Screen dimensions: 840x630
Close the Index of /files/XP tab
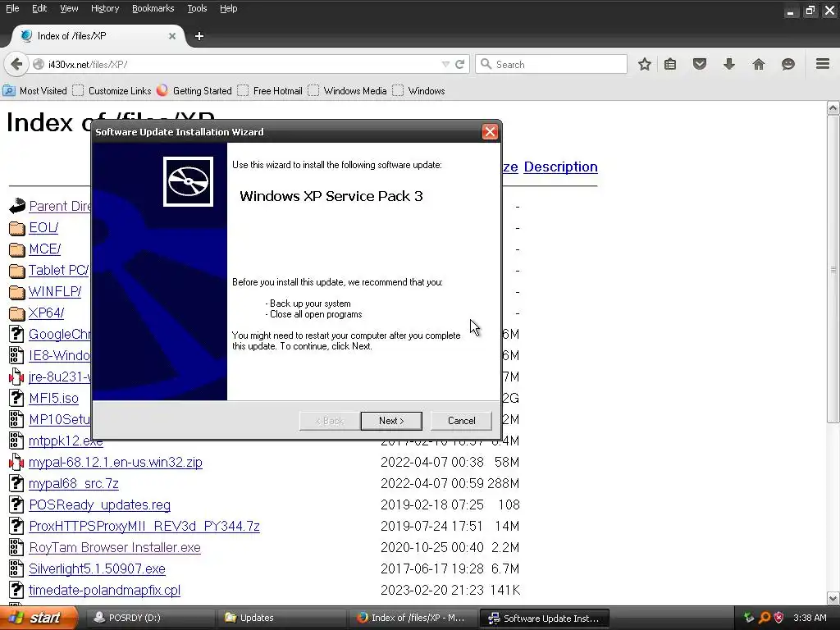point(172,36)
